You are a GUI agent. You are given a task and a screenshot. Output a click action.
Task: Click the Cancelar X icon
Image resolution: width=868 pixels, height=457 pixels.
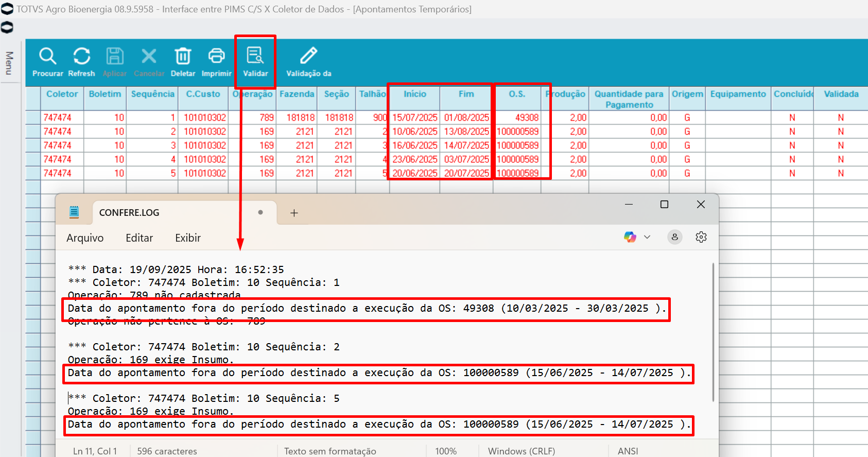pos(149,56)
